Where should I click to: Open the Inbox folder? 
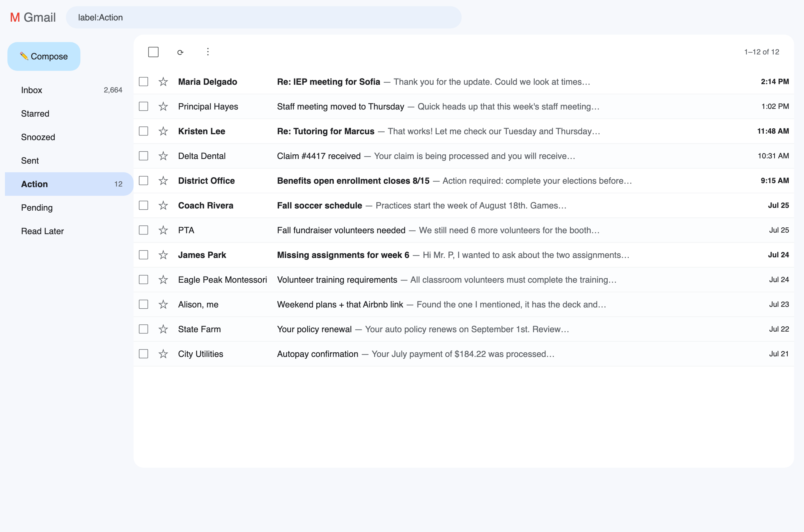69,90
